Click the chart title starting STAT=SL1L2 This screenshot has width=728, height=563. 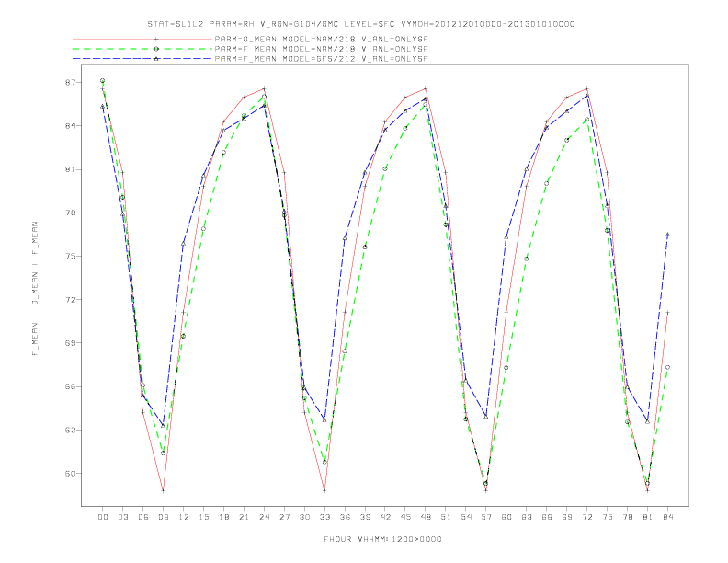pos(360,24)
